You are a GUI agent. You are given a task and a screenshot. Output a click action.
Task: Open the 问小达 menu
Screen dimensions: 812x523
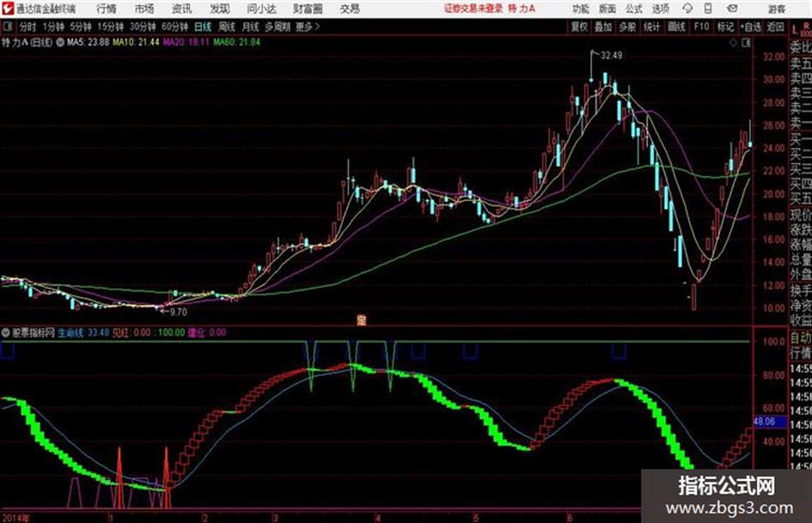(261, 9)
